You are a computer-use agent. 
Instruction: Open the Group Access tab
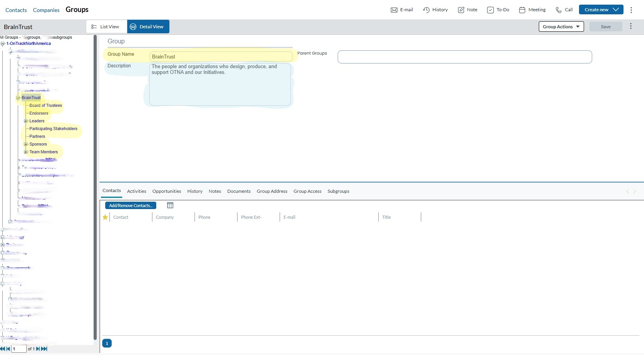(307, 191)
